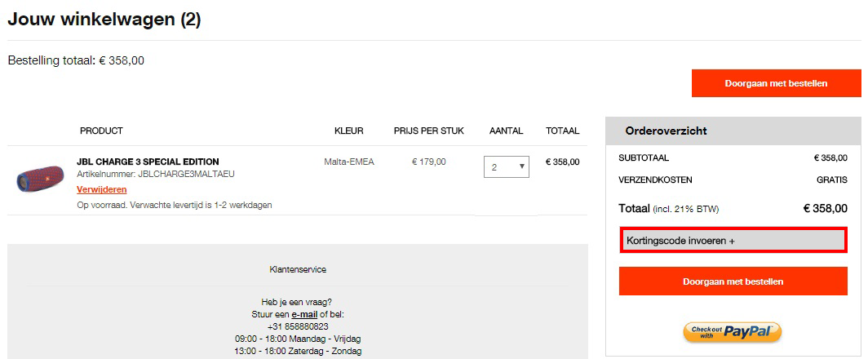Click the KLEUR column header

click(348, 131)
